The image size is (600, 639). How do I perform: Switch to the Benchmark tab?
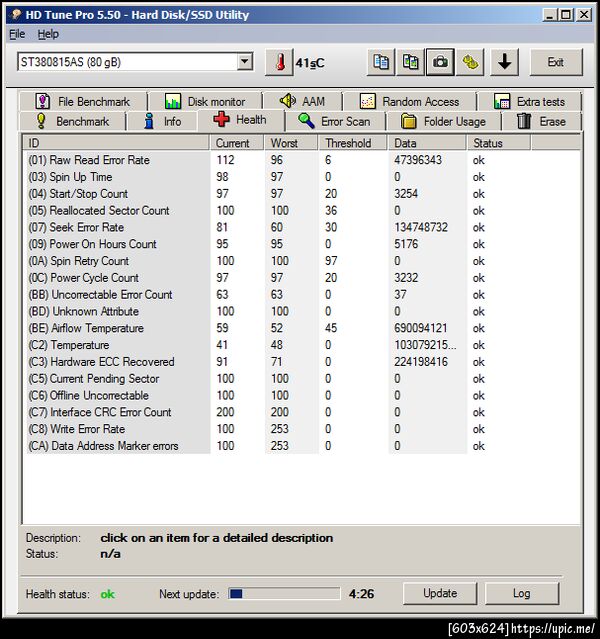point(73,121)
